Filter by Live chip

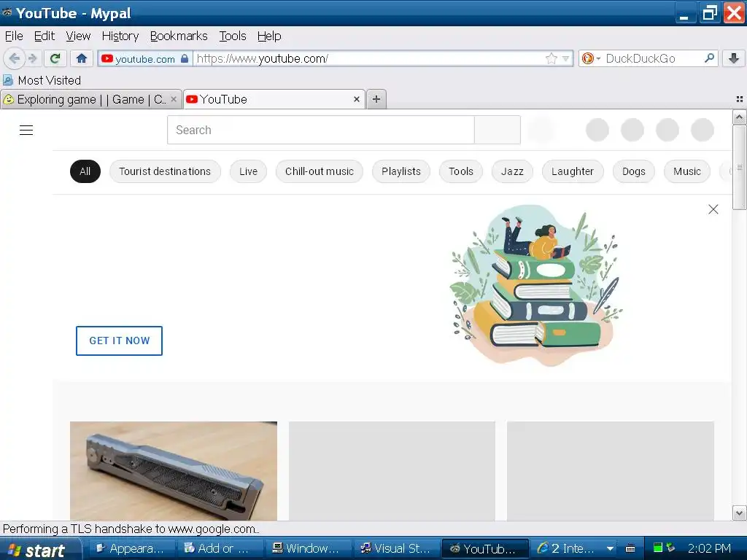[x=248, y=171]
